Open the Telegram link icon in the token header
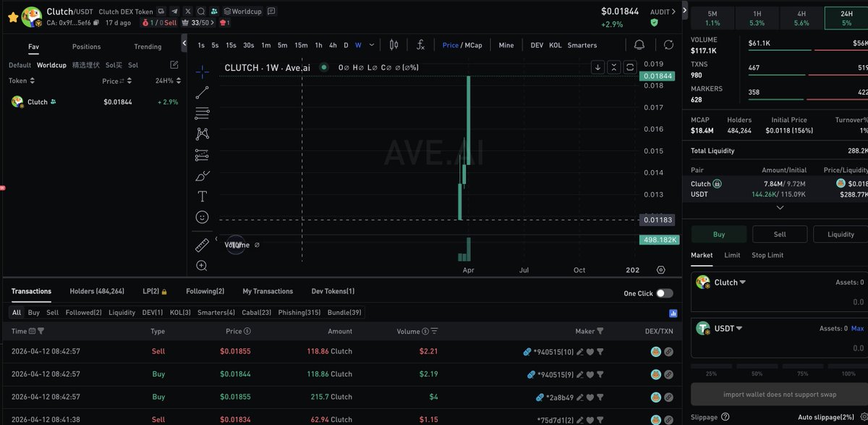868x425 pixels. (x=174, y=12)
